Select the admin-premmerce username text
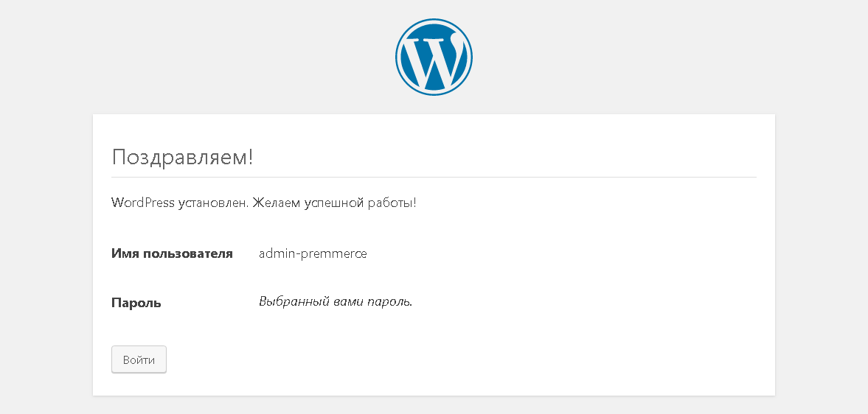This screenshot has height=414, width=868. [313, 253]
